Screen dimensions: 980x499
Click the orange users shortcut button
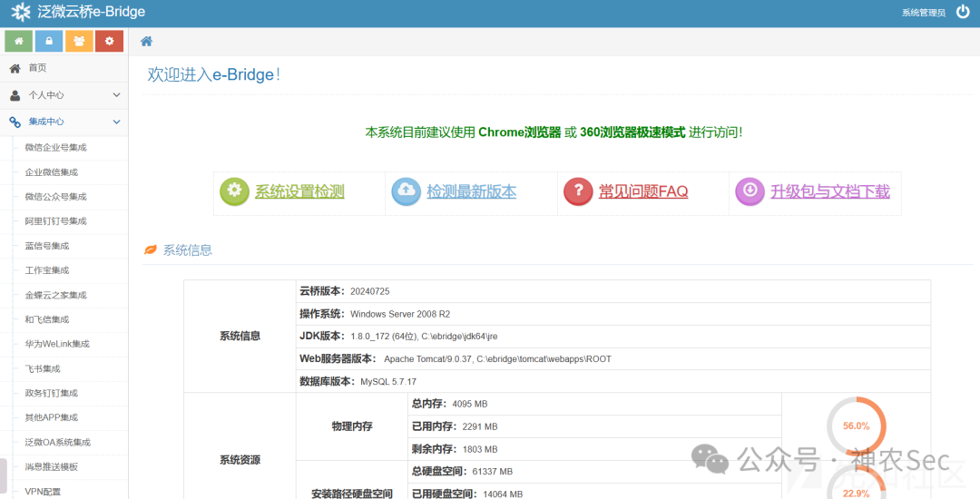click(x=79, y=41)
